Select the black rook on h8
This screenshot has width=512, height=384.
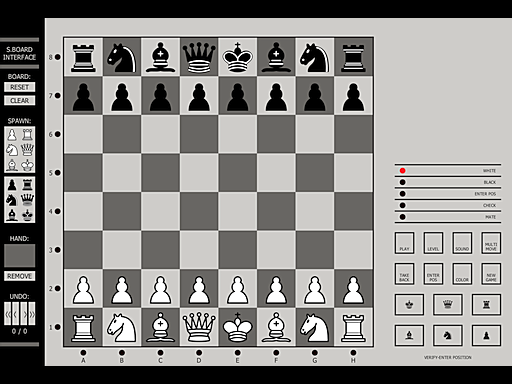pyautogui.click(x=353, y=57)
